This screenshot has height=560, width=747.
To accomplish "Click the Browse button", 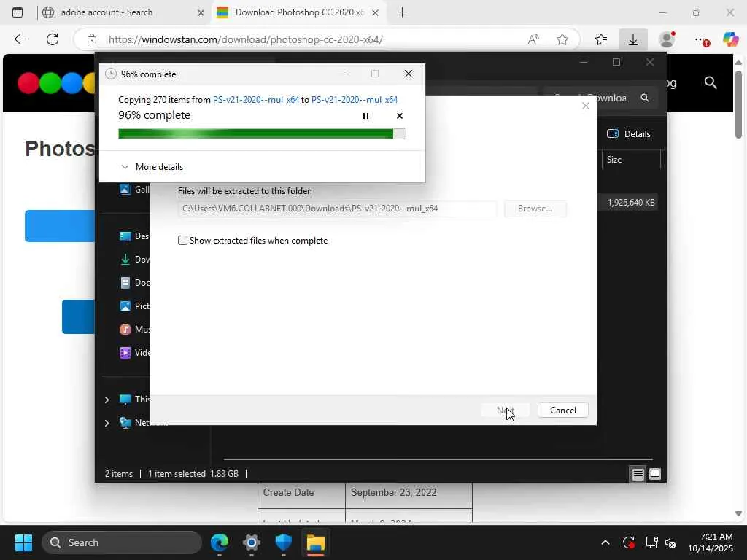I will (535, 209).
